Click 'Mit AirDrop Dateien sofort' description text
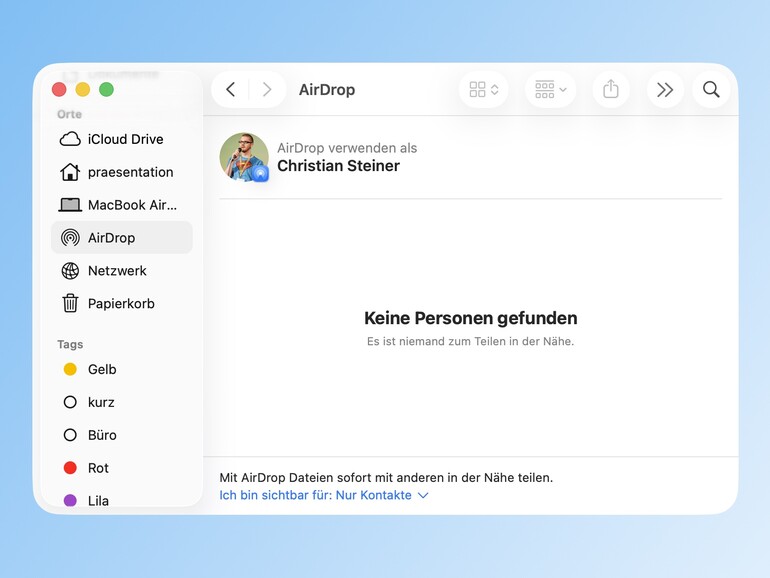 click(386, 477)
